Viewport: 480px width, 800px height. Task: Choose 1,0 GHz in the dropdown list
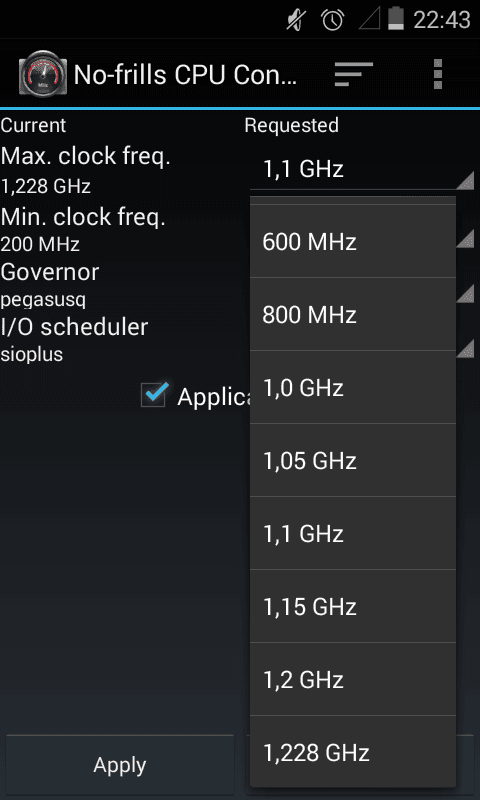pyautogui.click(x=353, y=387)
